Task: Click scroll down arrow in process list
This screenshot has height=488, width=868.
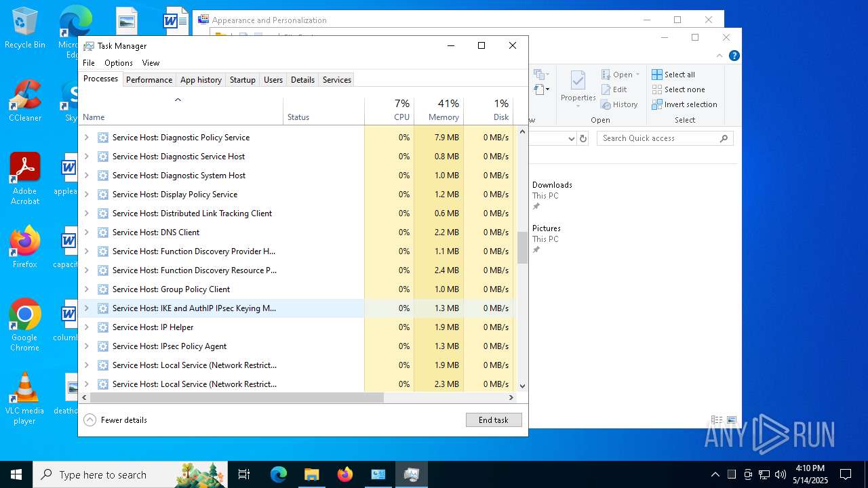Action: 522,386
